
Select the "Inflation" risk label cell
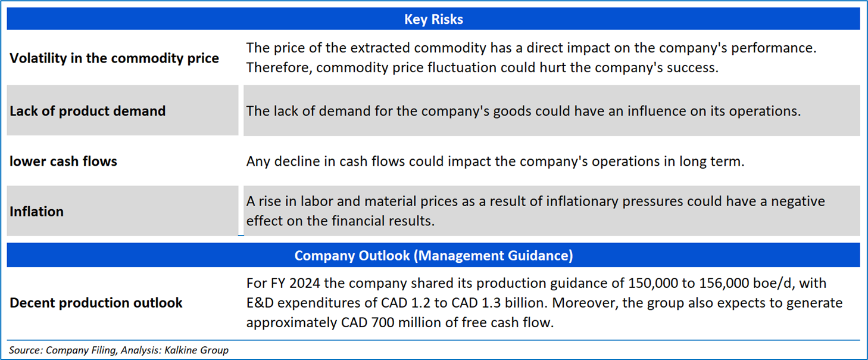point(37,212)
